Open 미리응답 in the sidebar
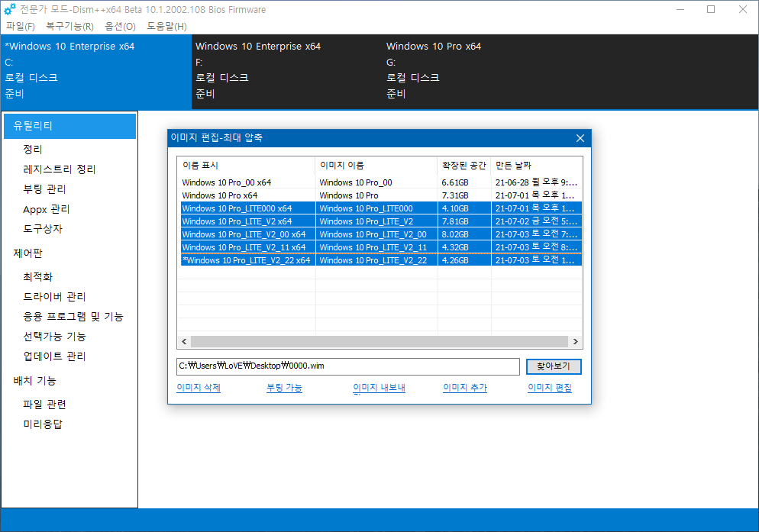The height and width of the screenshot is (532, 759). point(43,424)
